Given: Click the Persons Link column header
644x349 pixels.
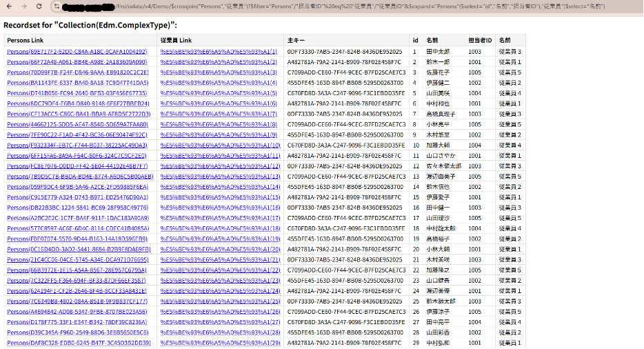Looking at the screenshot, I should click(x=25, y=41).
